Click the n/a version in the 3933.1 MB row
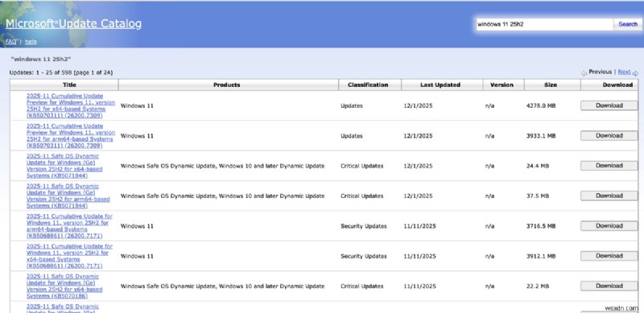644x313 pixels. click(x=489, y=135)
